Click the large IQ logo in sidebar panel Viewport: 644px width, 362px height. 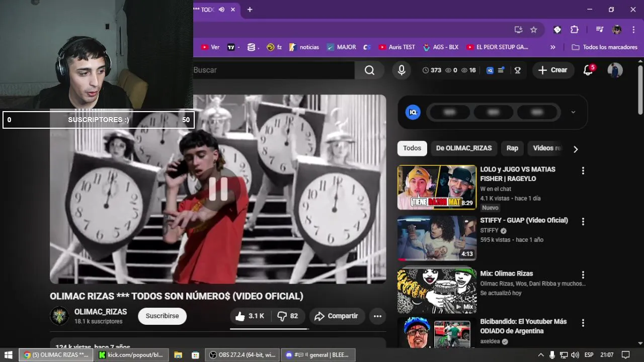(413, 112)
